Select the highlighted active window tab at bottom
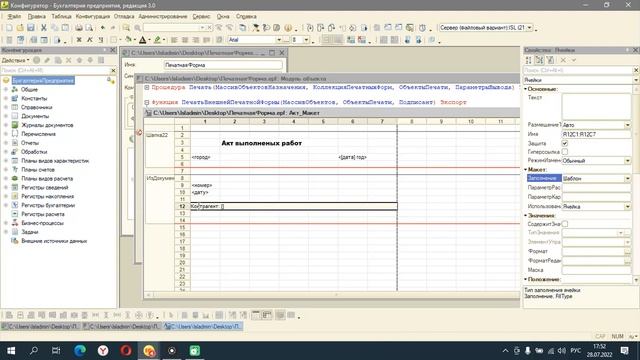The height and width of the screenshot is (360, 640). 203,327
